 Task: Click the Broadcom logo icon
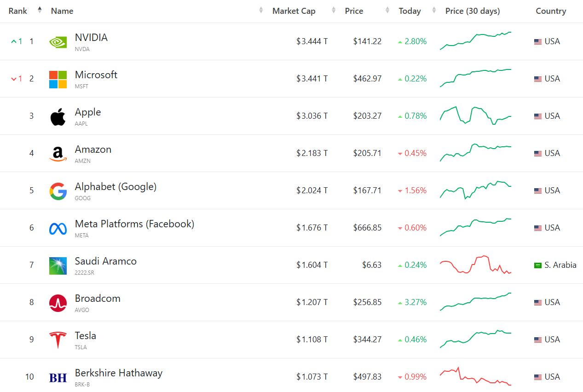click(x=58, y=303)
